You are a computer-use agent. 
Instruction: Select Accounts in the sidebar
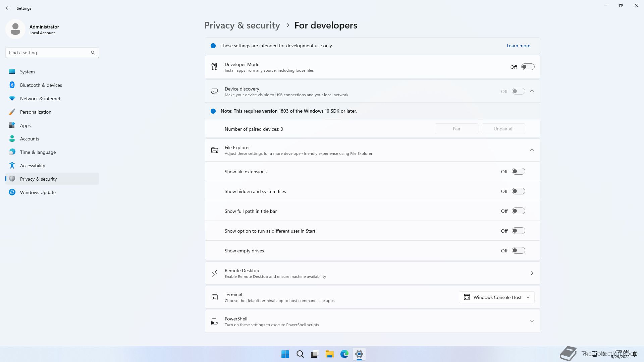[x=30, y=139]
